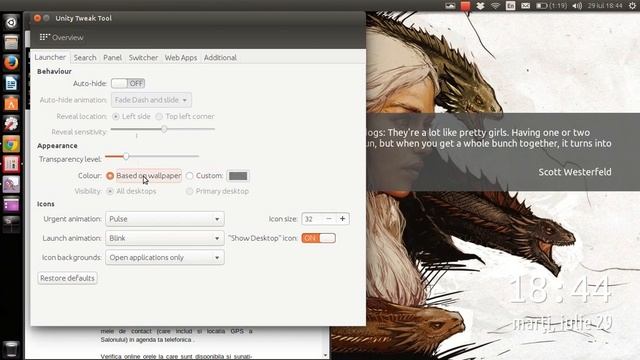The width and height of the screenshot is (640, 360).
Task: Open Launch animation Blink dropdown
Action: (x=164, y=238)
